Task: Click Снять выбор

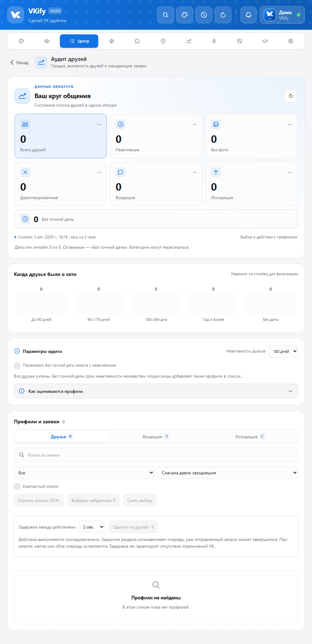Action: 140,501
